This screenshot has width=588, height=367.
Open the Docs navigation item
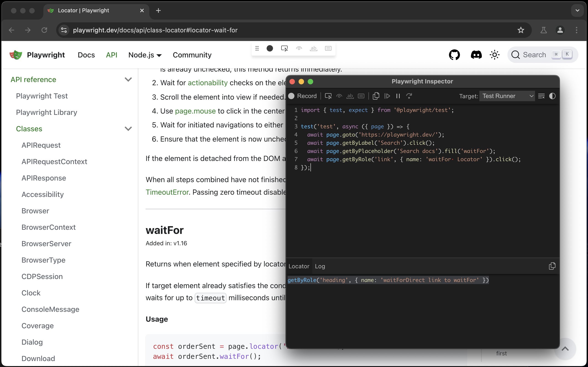coord(86,55)
